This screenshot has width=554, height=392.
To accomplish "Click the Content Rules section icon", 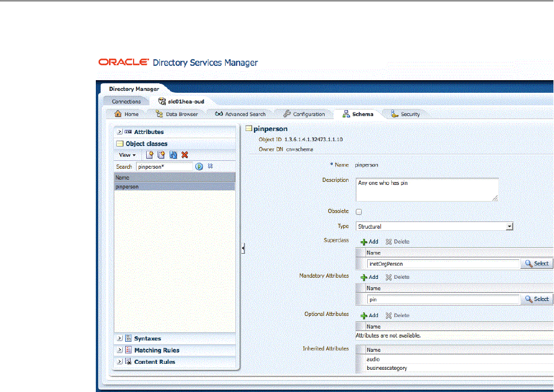I will click(128, 361).
